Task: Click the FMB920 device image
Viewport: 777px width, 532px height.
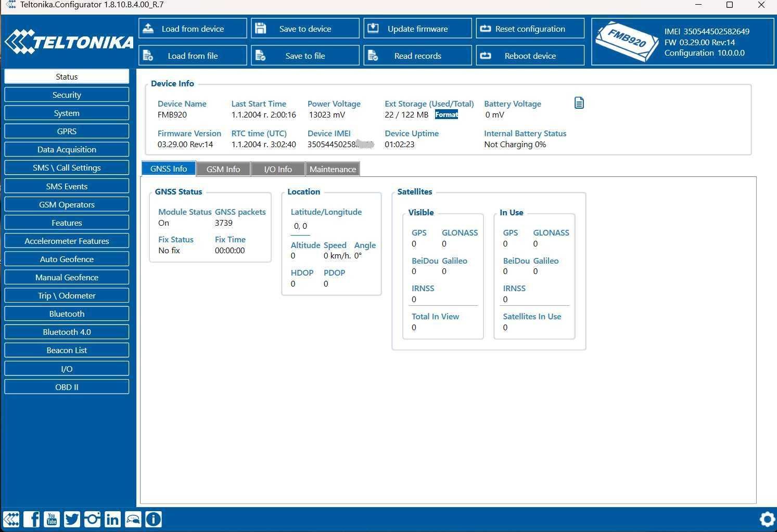Action: (627, 42)
